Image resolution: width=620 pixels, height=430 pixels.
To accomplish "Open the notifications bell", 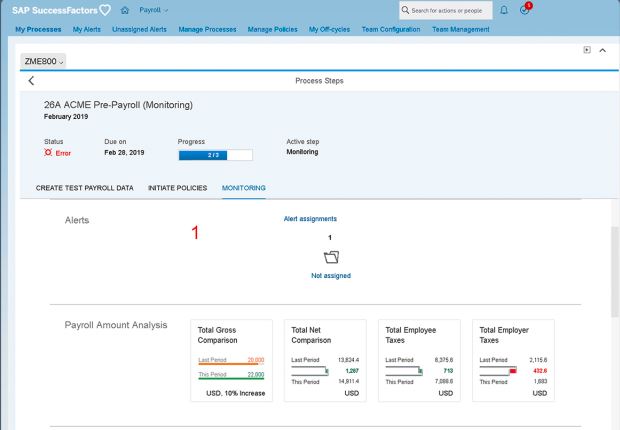I will pyautogui.click(x=504, y=10).
